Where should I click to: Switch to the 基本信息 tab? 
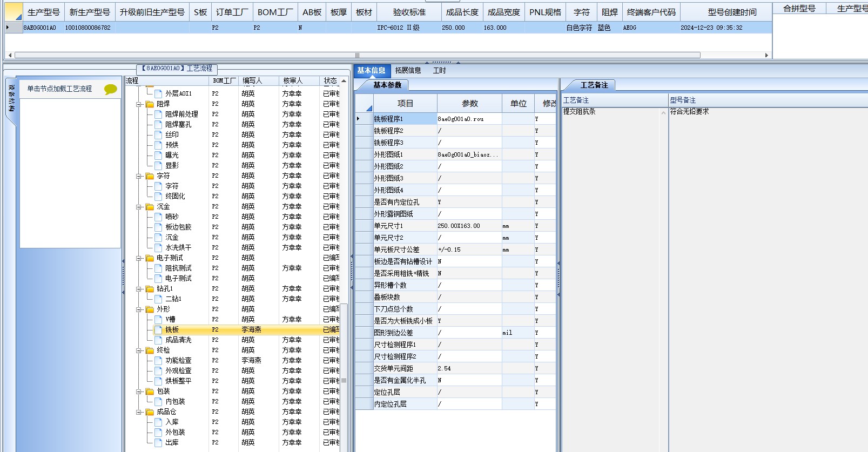[371, 70]
